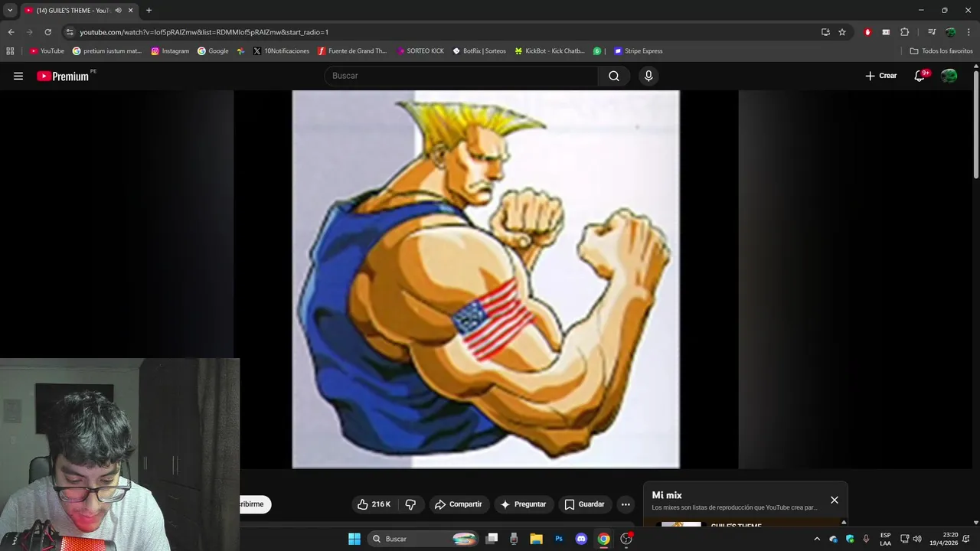Open the GUILE'S THEME mix thumbnail
Image resolution: width=980 pixels, height=551 pixels.
(681, 524)
